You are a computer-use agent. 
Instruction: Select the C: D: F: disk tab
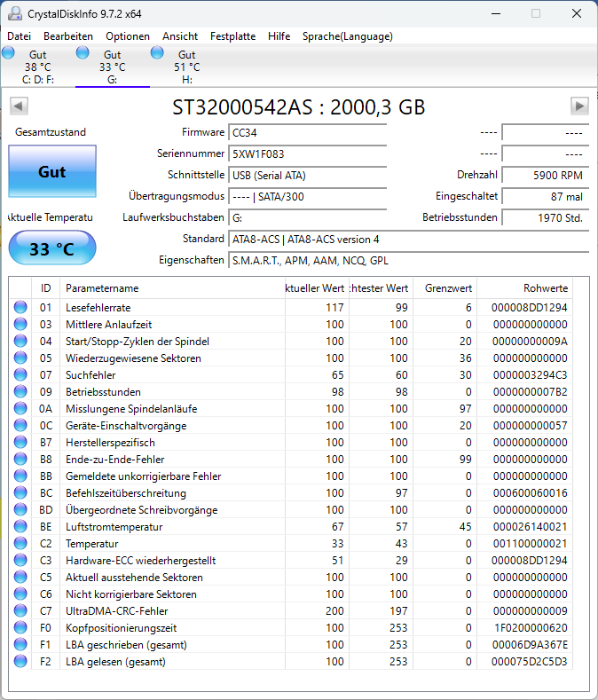pos(38,67)
